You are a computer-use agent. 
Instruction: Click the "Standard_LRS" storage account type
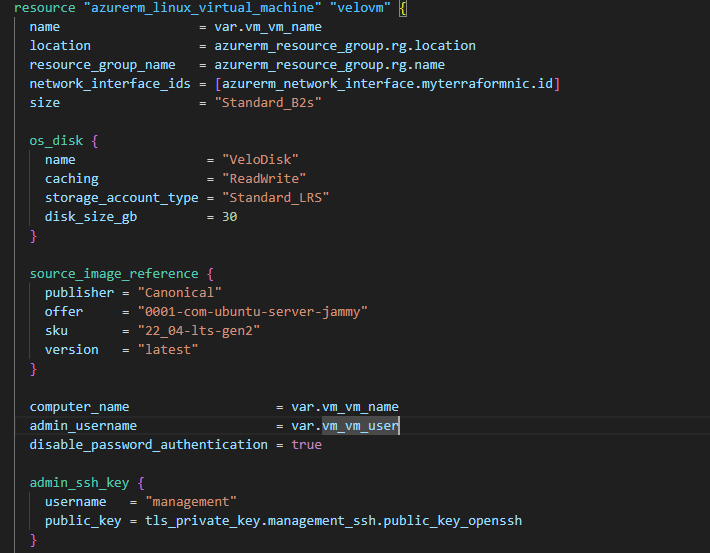point(275,198)
